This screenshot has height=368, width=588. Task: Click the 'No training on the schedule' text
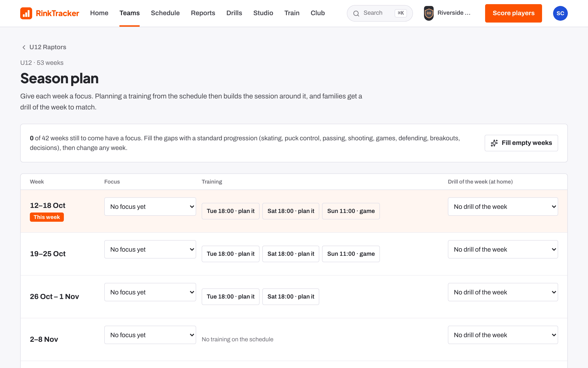click(237, 339)
